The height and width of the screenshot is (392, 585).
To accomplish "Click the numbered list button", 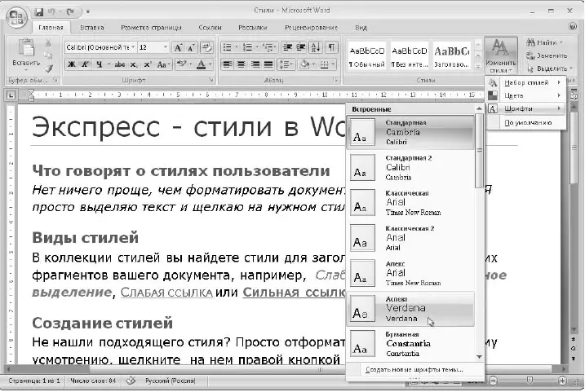I will click(x=247, y=47).
